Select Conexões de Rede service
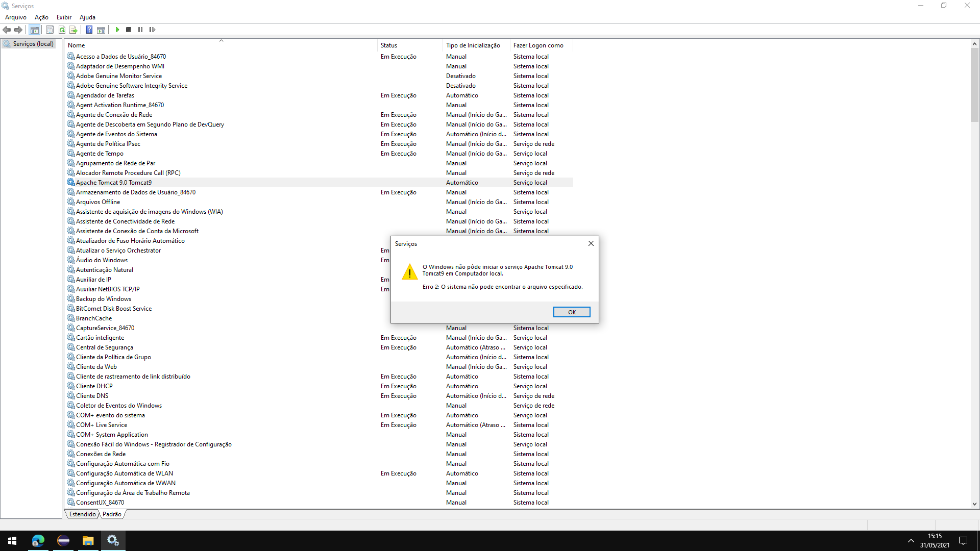980x551 pixels. [319, 454]
